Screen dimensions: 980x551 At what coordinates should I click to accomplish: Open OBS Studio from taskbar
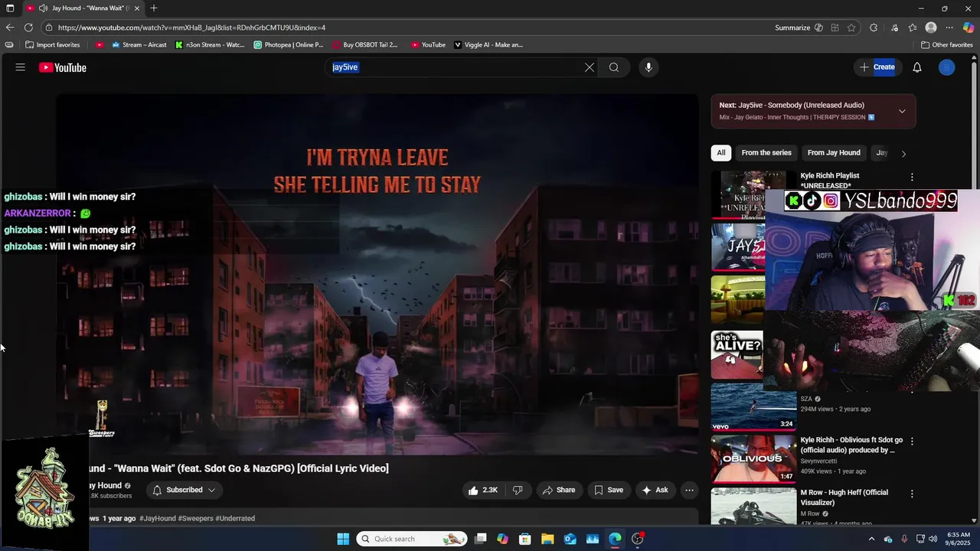(638, 539)
